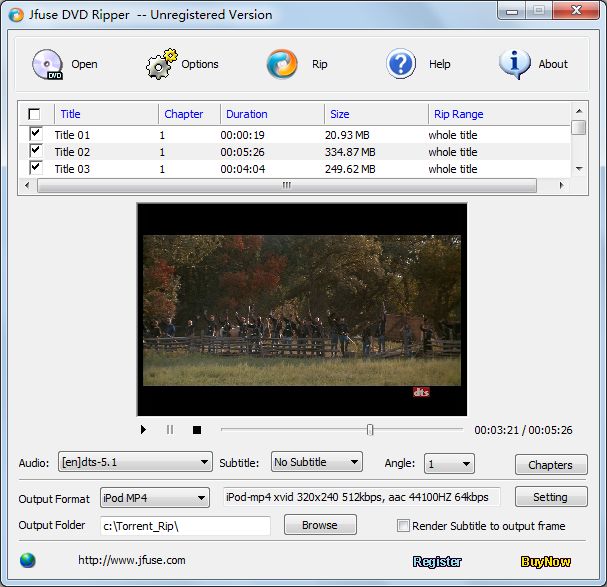
Task: Open the Angle dropdown
Action: point(449,463)
